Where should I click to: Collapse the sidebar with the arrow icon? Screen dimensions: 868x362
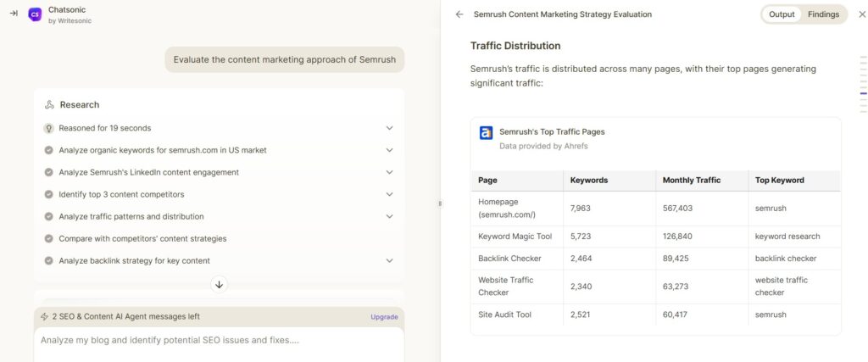[14, 14]
